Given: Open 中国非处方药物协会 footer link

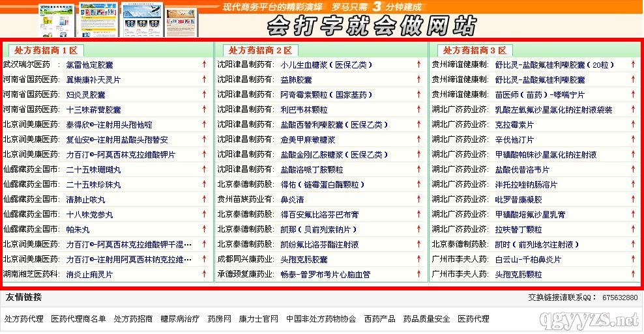Looking at the screenshot, I should (x=321, y=319).
